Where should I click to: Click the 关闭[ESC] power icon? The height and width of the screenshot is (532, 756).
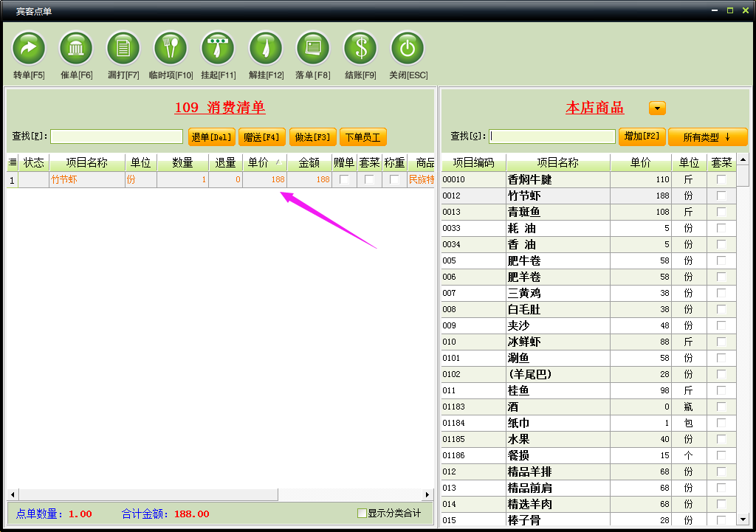pyautogui.click(x=408, y=48)
